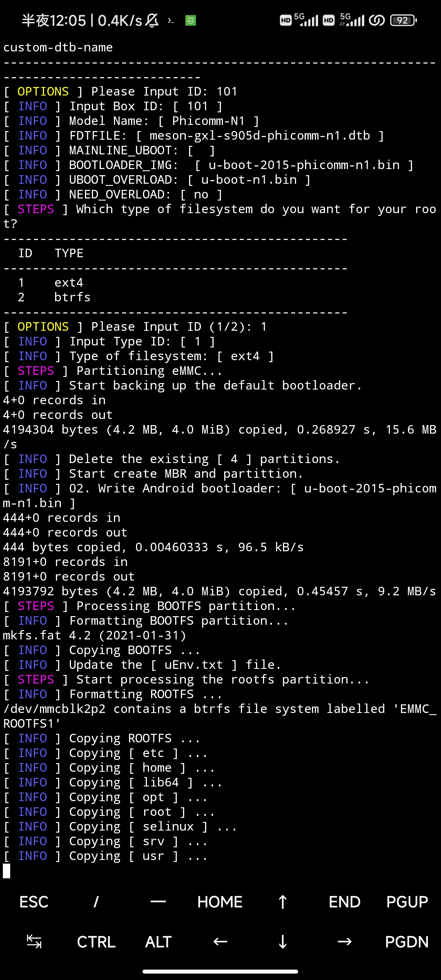
Task: Tap the END extra key
Action: (x=345, y=902)
